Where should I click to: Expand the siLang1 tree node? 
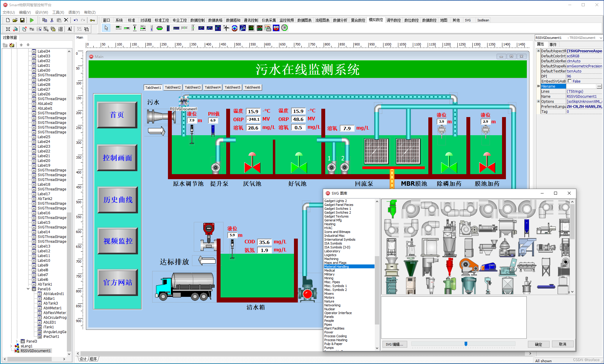(11, 346)
